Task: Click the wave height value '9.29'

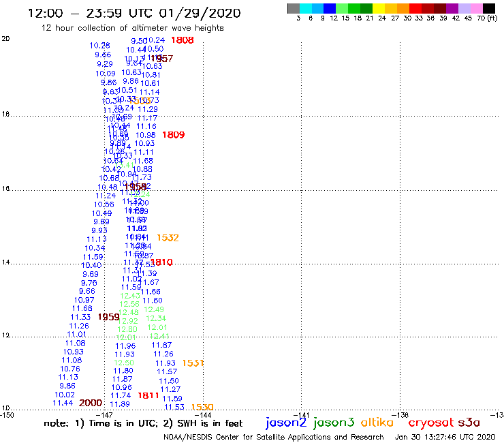Action: 105,64
